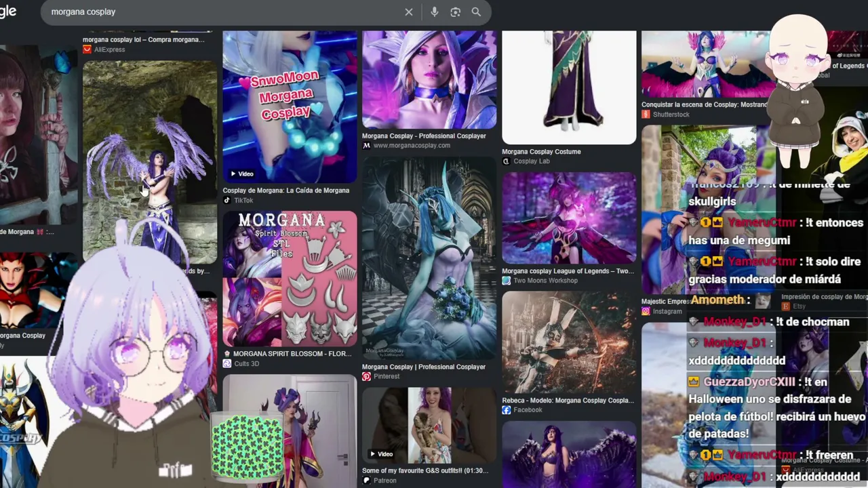Click the 'Pinterest' source name text

point(387,377)
